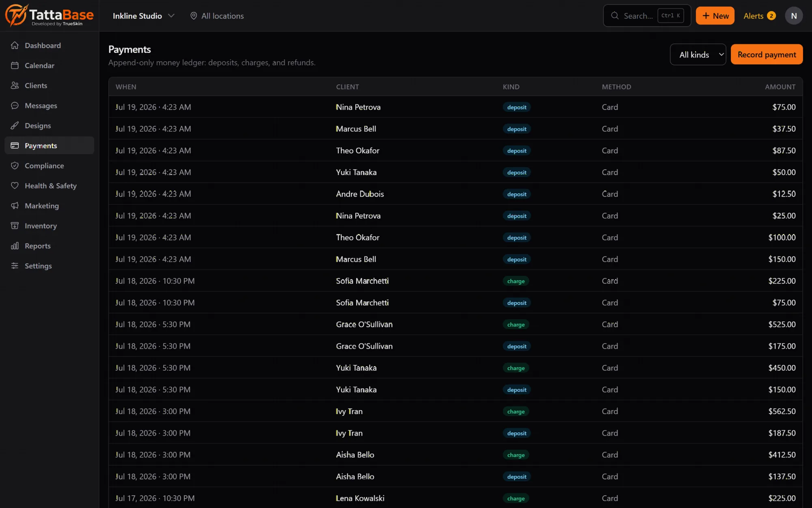812x508 pixels.
Task: Click Grace O'Sullivan's $175.00 deposit amount
Action: (782, 346)
